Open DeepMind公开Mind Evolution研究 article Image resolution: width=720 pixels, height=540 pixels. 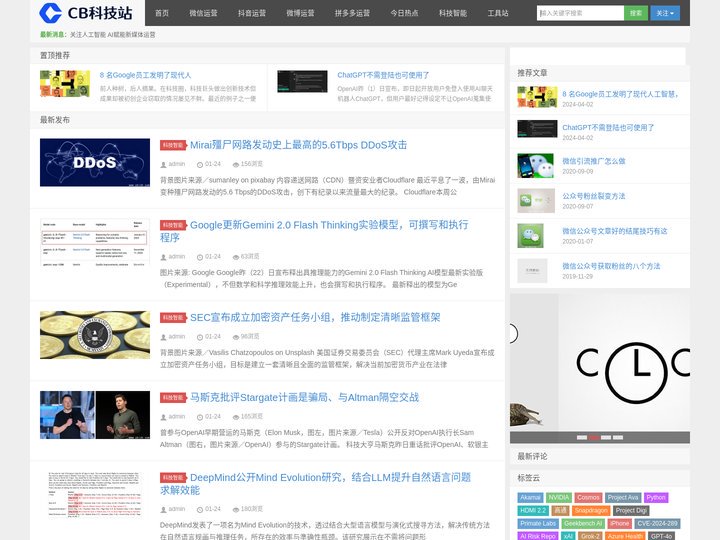tap(315, 484)
